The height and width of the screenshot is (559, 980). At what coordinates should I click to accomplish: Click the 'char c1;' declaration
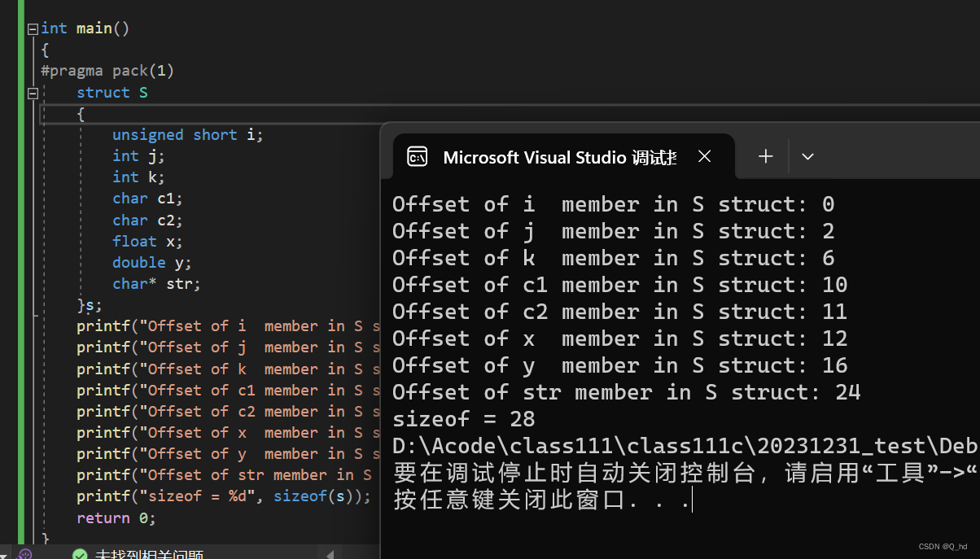click(148, 199)
